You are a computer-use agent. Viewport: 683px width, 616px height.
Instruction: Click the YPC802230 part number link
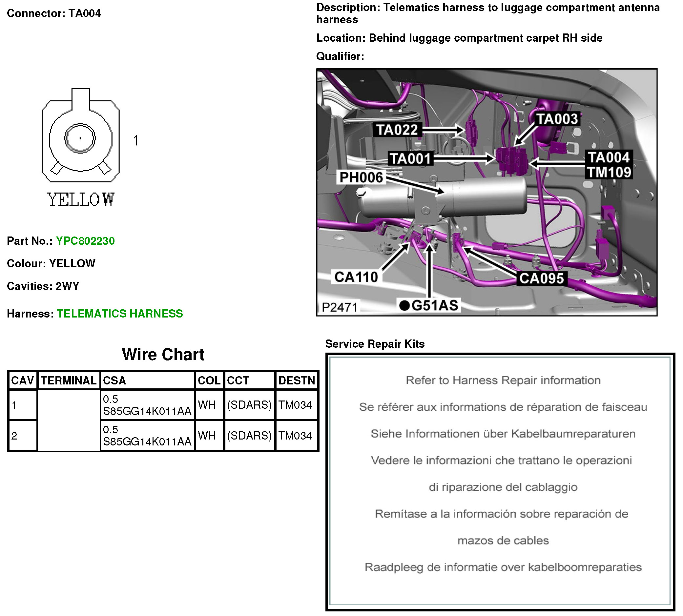(85, 241)
